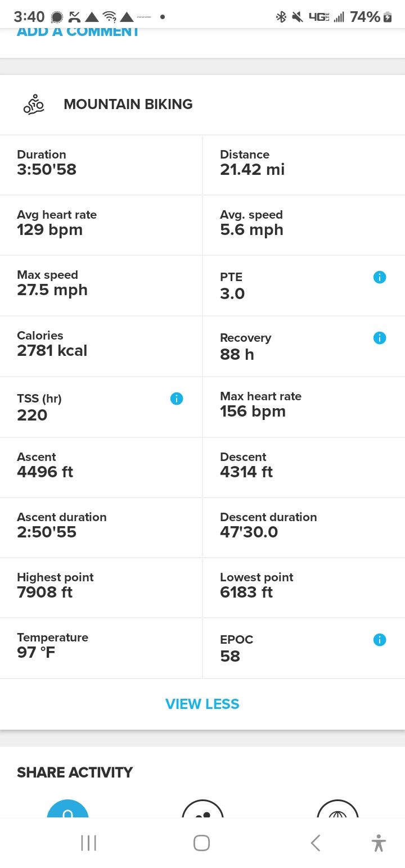405x868 pixels.
Task: Open the recent apps button
Action: click(x=88, y=843)
